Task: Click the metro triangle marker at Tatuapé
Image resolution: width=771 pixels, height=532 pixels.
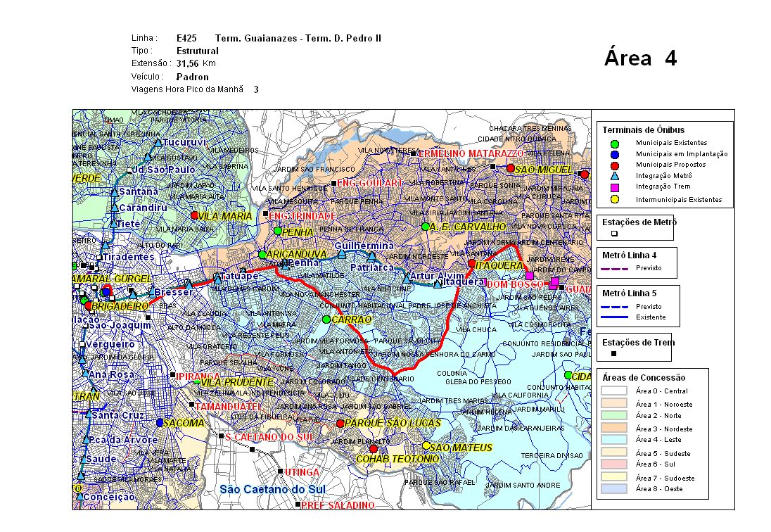Action: pos(217,279)
